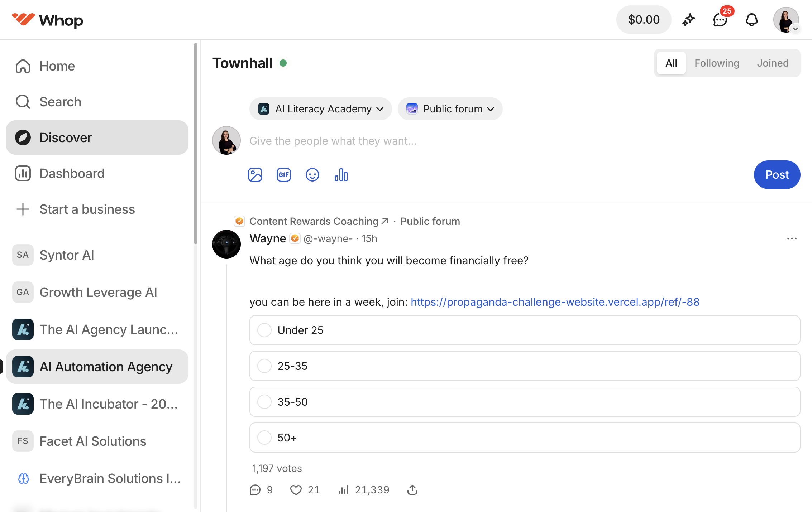Click the Content Rewards verified badge

pos(239,221)
